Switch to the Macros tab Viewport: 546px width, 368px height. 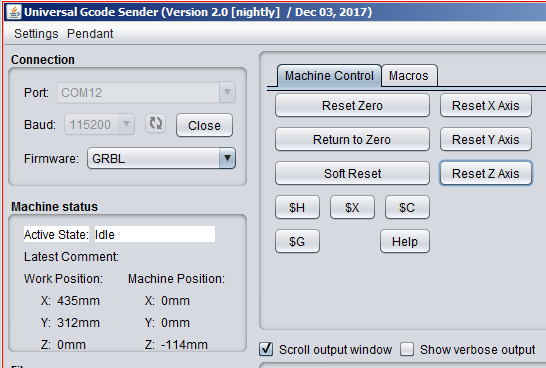(x=409, y=76)
